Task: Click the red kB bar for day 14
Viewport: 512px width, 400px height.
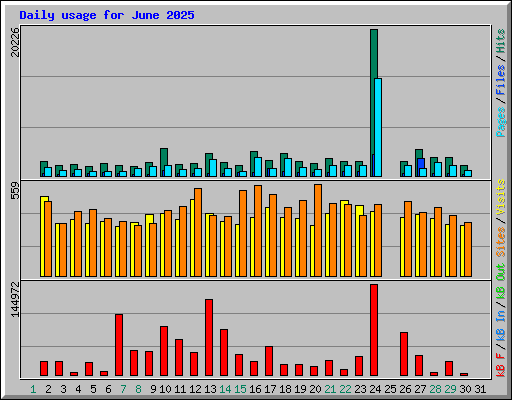Action: [224, 353]
